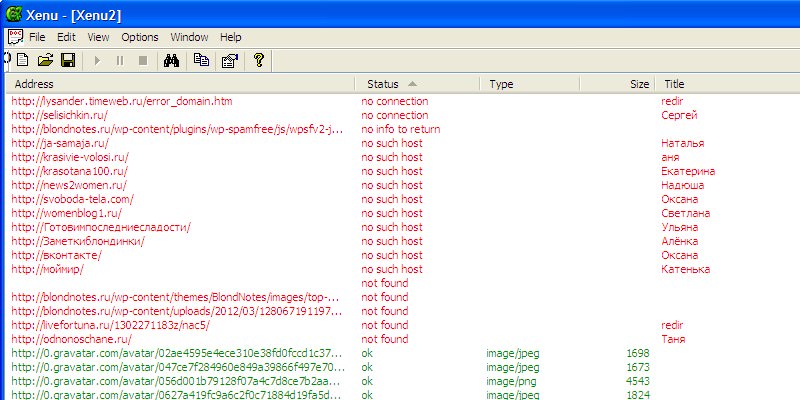
Task: Select the http://news2women.ru/ row
Action: (403, 185)
